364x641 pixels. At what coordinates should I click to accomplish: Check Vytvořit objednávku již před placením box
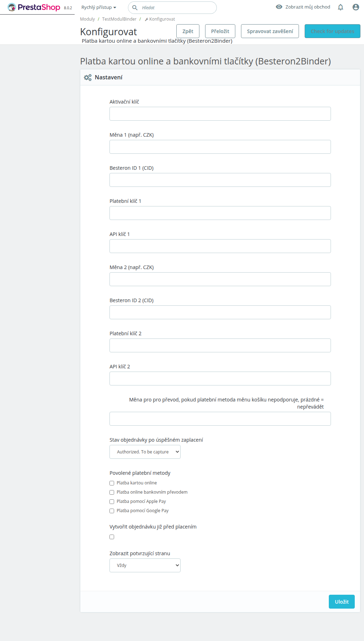pos(112,537)
